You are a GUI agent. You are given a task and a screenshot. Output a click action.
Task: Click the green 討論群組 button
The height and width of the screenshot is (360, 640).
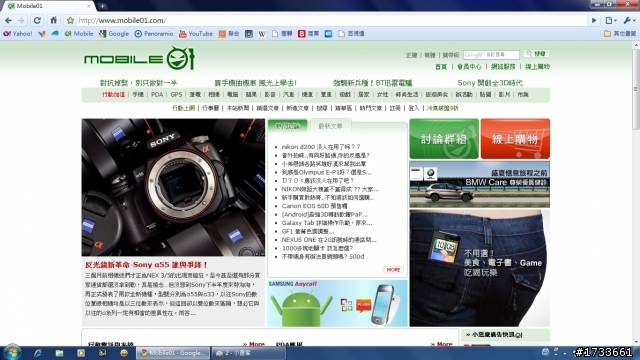coord(444,139)
